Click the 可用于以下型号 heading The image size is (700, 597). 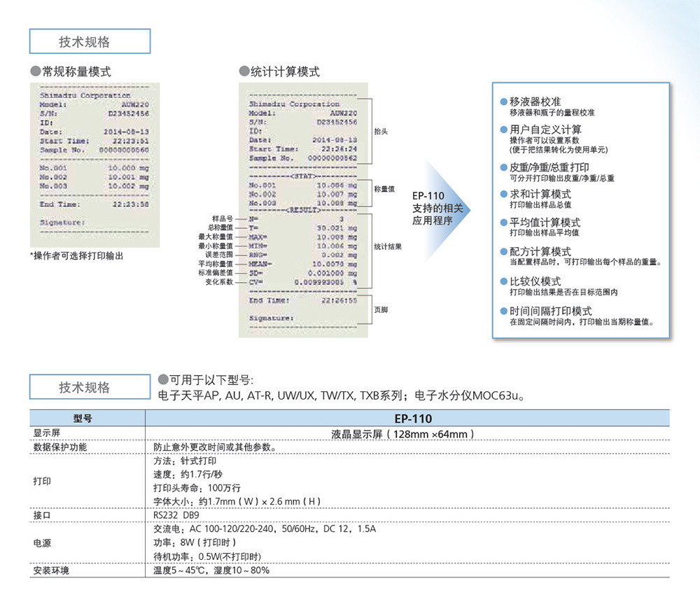click(x=211, y=380)
